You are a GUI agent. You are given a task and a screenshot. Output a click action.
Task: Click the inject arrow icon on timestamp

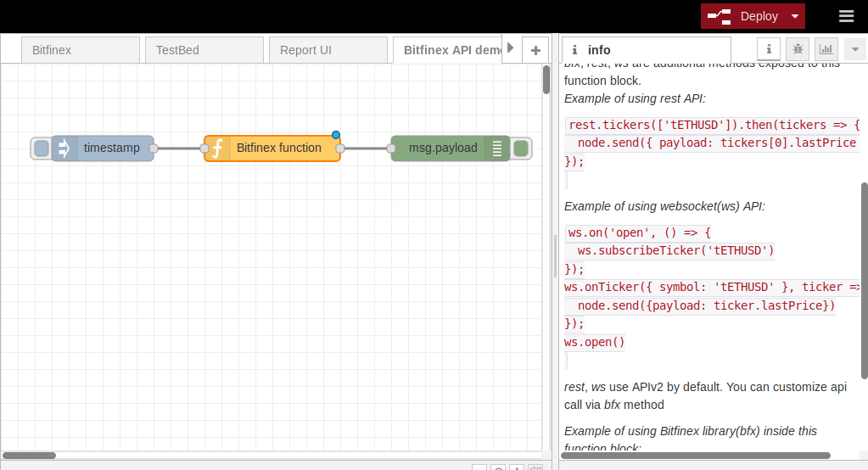64,148
